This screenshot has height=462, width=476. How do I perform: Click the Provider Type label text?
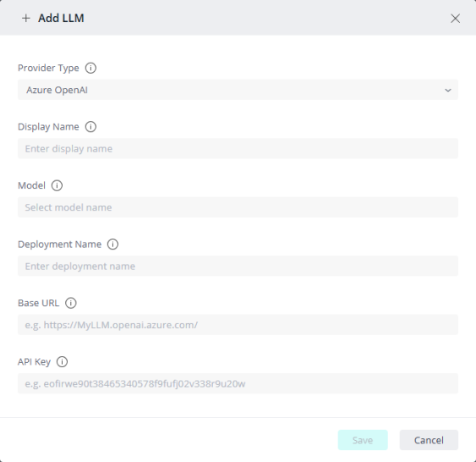(48, 68)
